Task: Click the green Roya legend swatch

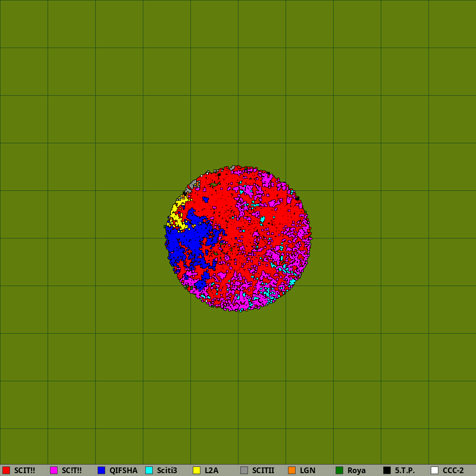Action: pos(339,470)
